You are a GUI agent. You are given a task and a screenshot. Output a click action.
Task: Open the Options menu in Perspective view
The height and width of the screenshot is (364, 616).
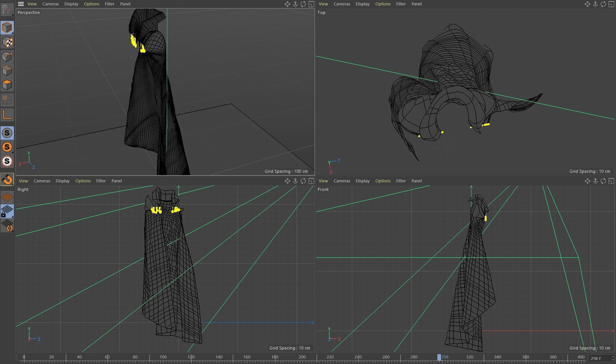pyautogui.click(x=91, y=4)
